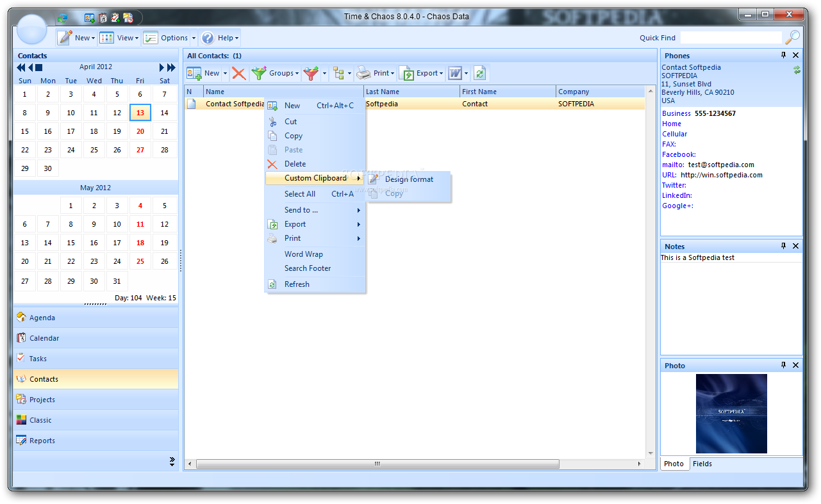Choose Copy in the main context menu

click(x=315, y=136)
